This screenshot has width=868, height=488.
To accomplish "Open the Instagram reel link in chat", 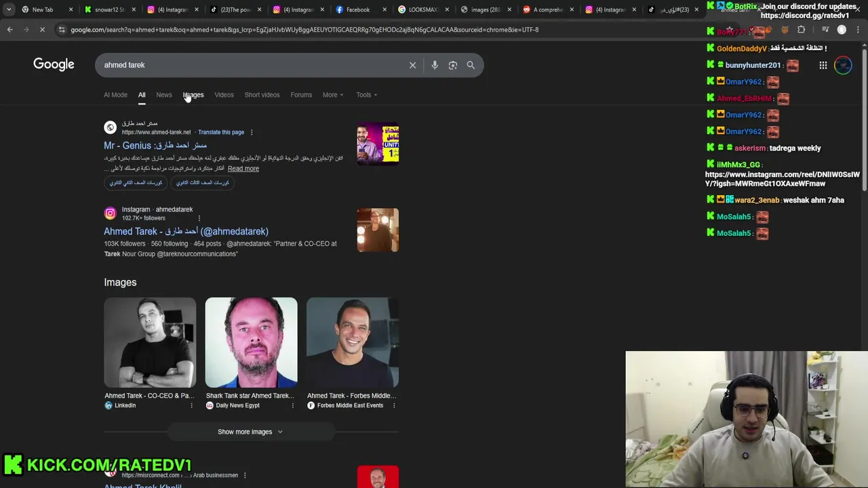I will 782,179.
